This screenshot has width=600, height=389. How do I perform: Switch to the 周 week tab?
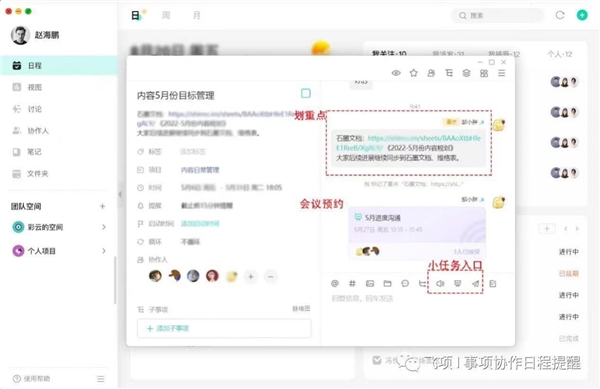coord(166,15)
